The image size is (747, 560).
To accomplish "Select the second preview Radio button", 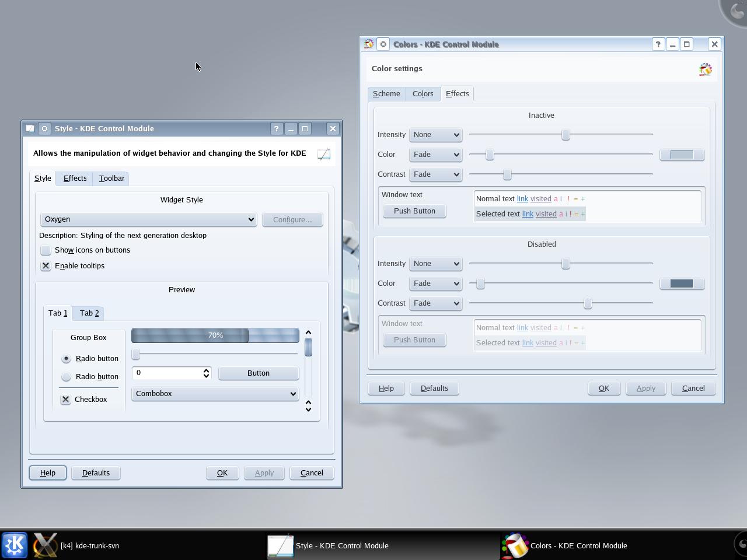I will point(66,377).
